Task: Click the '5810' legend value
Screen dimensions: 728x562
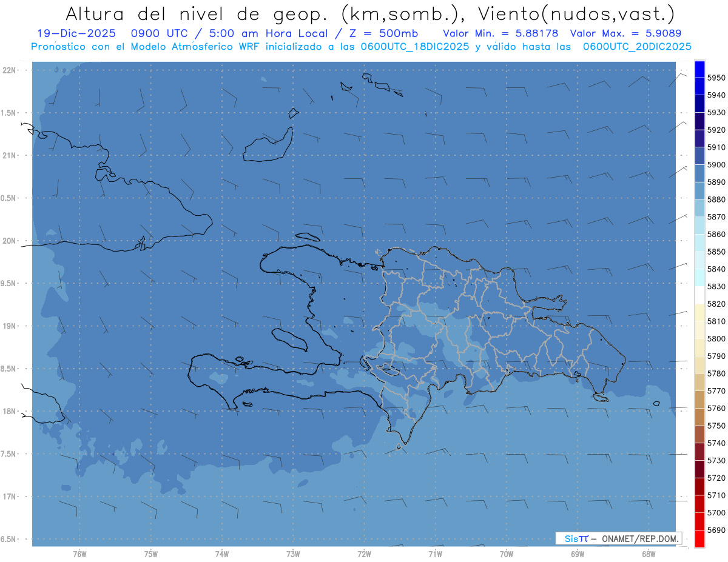Action: pos(716,321)
